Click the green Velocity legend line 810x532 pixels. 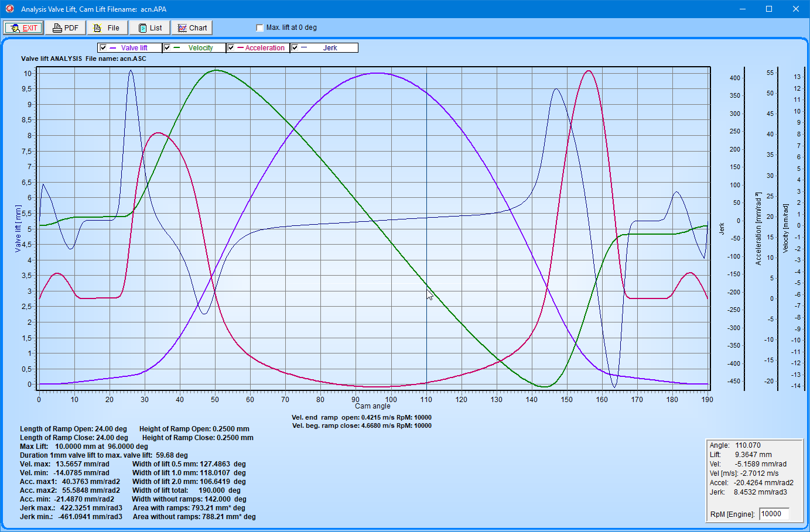tap(177, 48)
